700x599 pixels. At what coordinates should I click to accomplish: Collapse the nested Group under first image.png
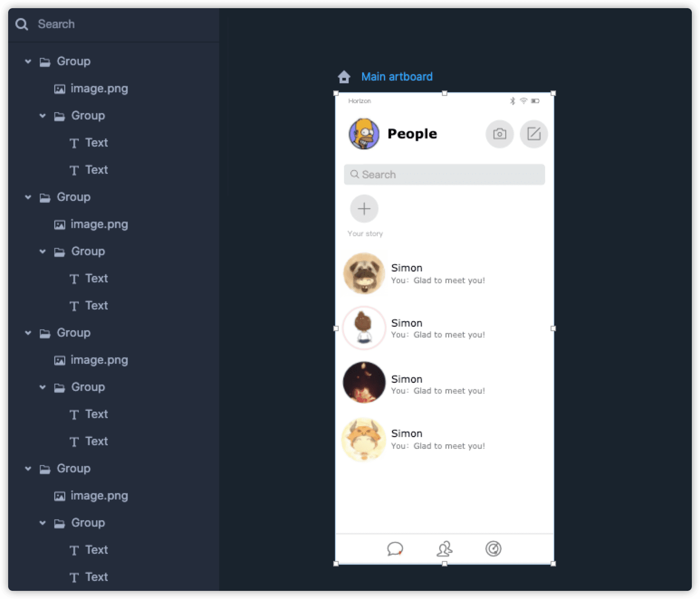(x=43, y=115)
